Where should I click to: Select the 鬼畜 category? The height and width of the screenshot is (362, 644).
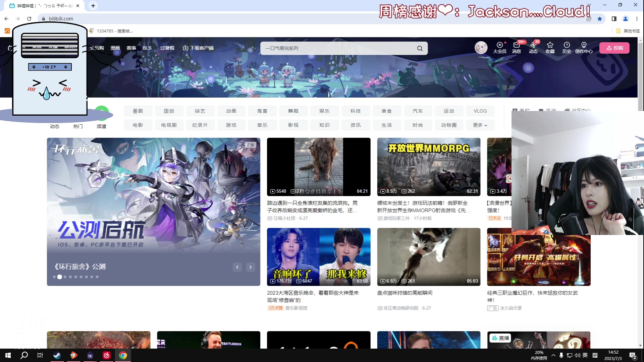(262, 111)
